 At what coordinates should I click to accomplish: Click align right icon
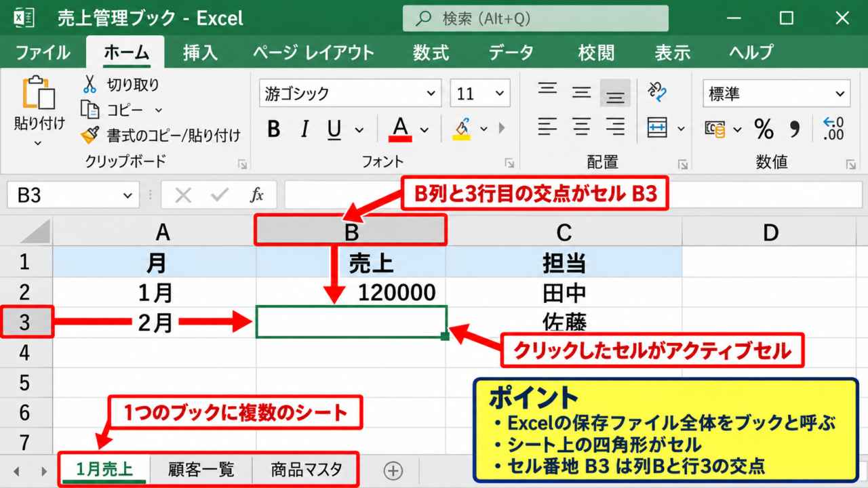pyautogui.click(x=615, y=126)
